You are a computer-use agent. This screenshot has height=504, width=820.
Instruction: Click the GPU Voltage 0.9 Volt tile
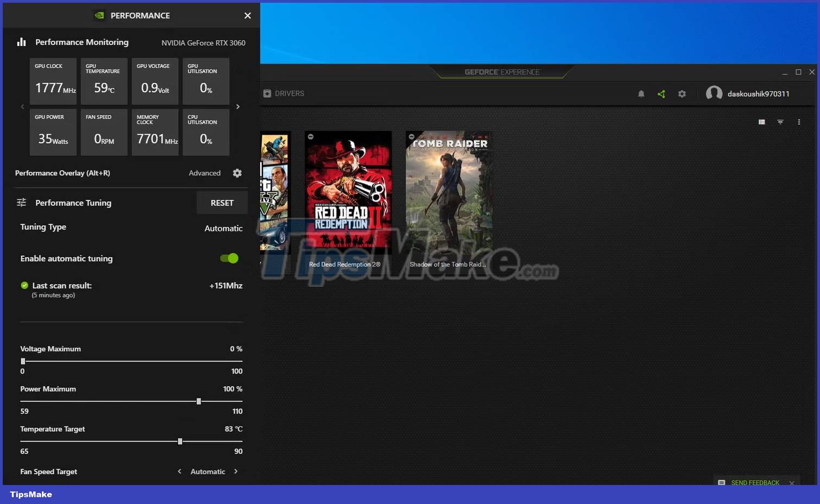(x=155, y=81)
